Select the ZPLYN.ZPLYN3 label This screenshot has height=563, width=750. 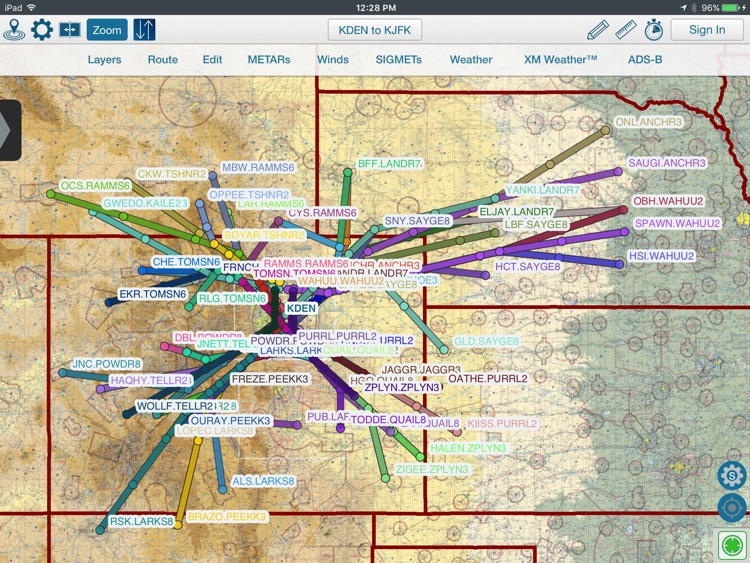point(402,387)
